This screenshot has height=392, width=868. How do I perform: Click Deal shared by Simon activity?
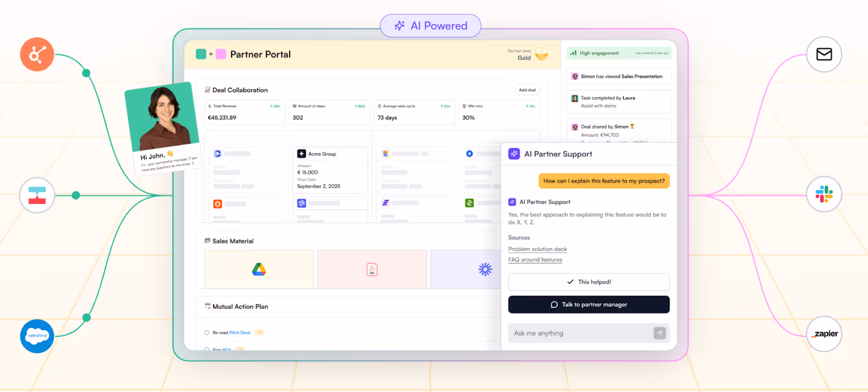[x=619, y=130]
